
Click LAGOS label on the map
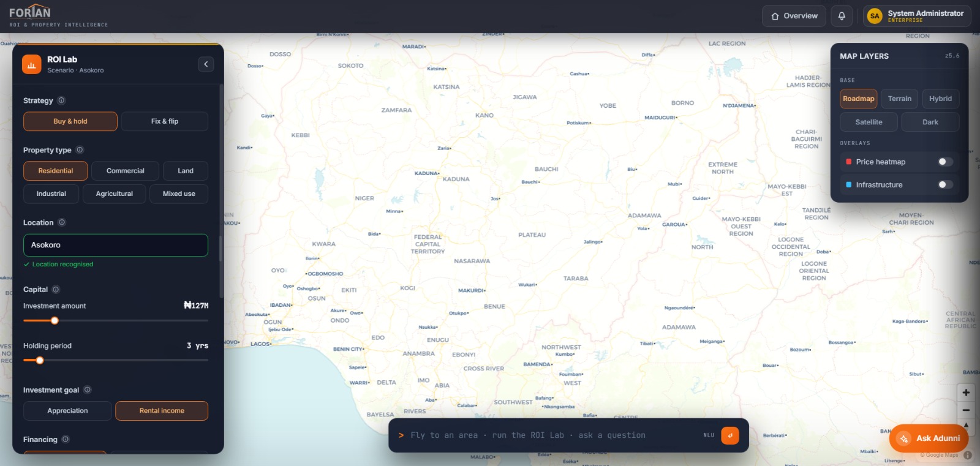(260, 344)
